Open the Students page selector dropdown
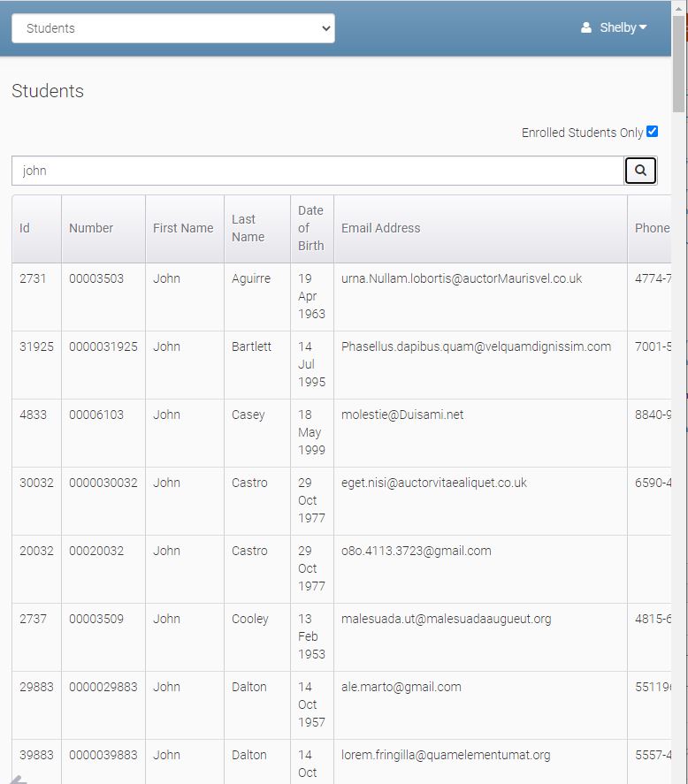This screenshot has height=784, width=688. tap(172, 28)
